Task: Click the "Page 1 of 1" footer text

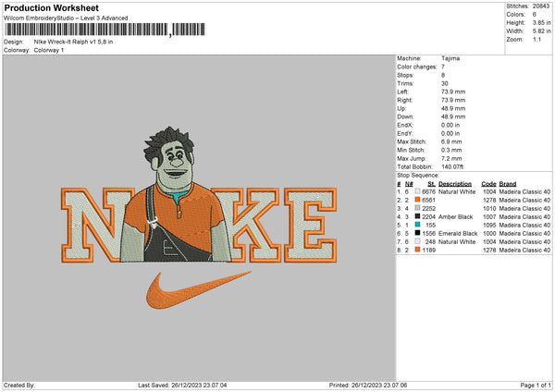Action: (x=536, y=385)
